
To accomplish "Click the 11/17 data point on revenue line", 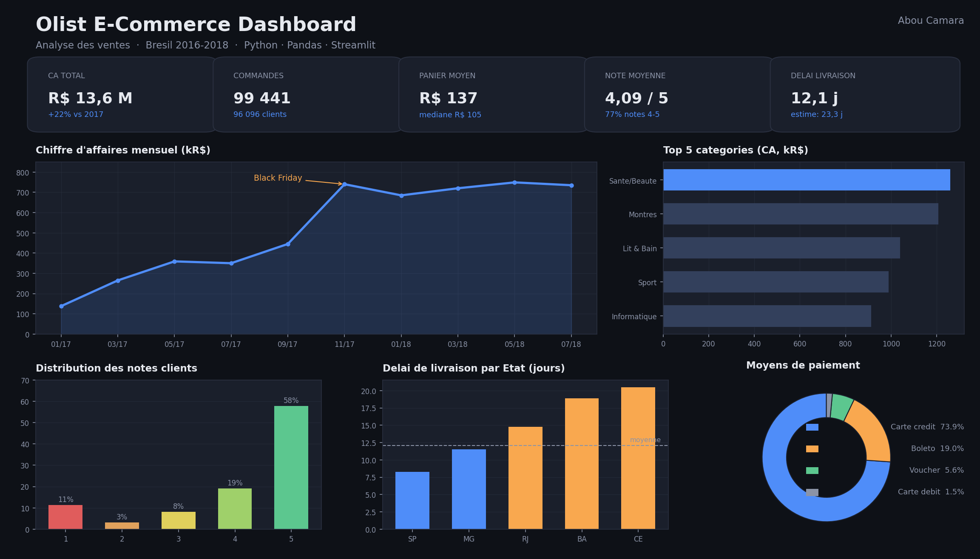I will click(344, 184).
